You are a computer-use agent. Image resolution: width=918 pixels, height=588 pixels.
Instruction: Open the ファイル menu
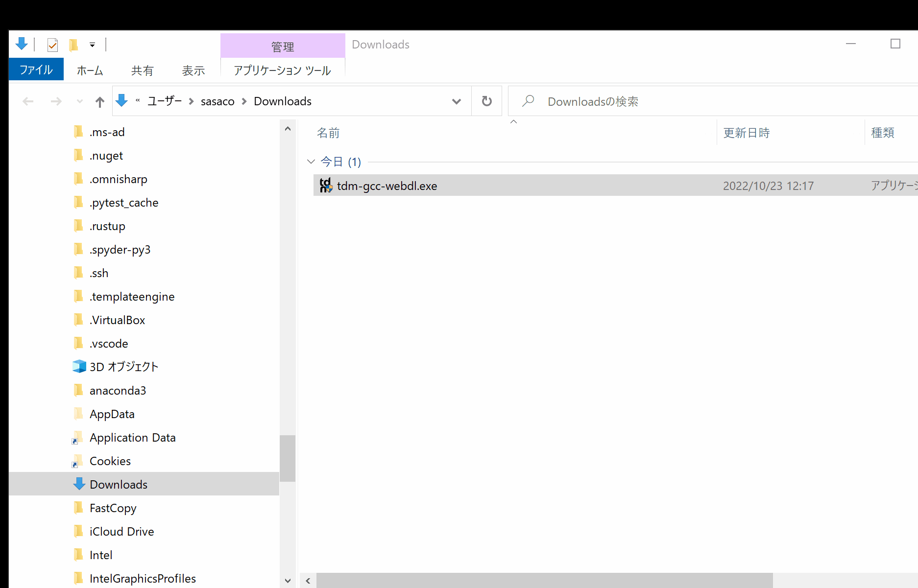[36, 69]
